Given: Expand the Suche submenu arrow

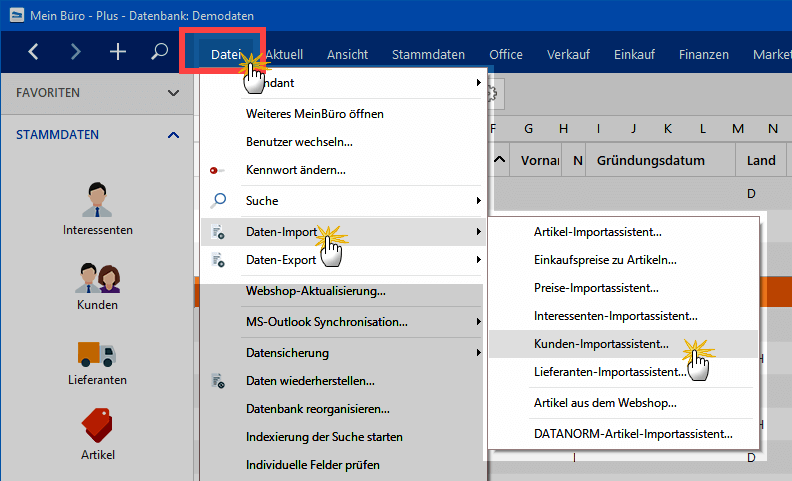Looking at the screenshot, I should (x=478, y=201).
